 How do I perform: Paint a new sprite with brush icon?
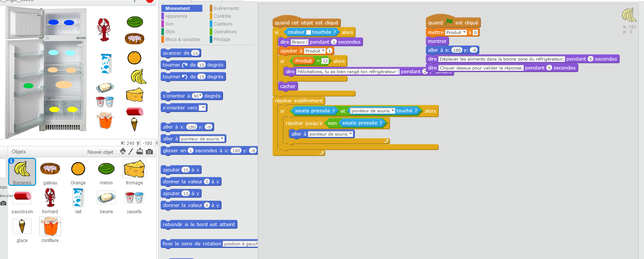tap(131, 151)
